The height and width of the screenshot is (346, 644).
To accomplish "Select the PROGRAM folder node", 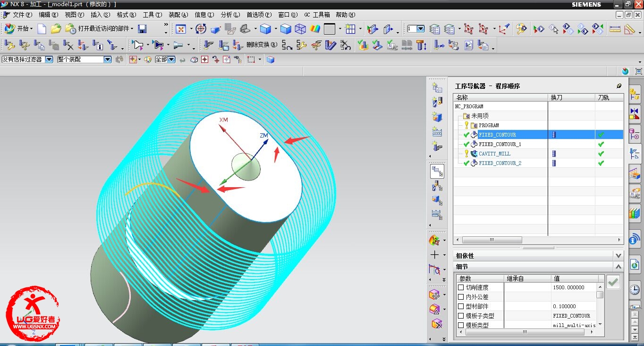I will pos(489,125).
